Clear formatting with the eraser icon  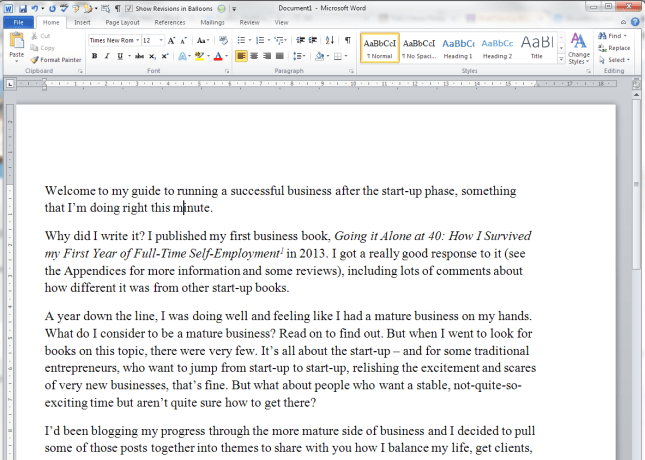click(223, 40)
